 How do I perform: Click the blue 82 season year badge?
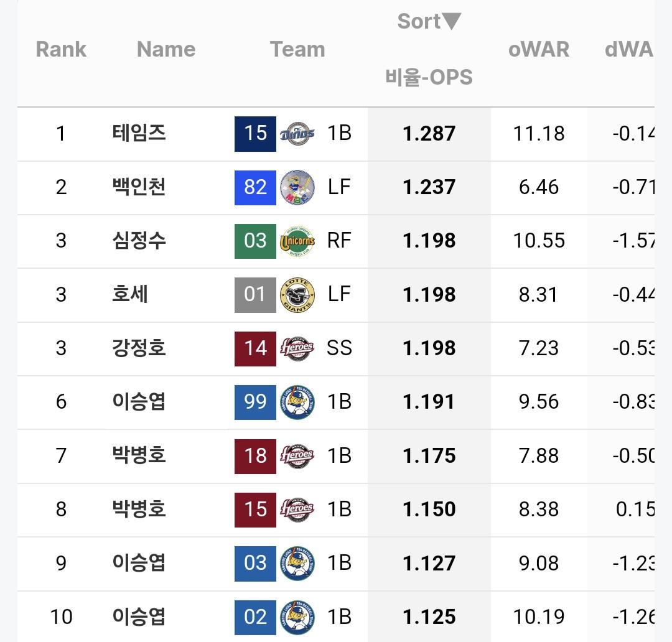point(255,187)
